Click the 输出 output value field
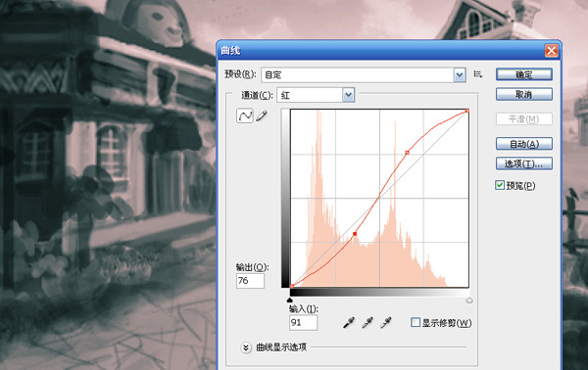 pyautogui.click(x=250, y=281)
